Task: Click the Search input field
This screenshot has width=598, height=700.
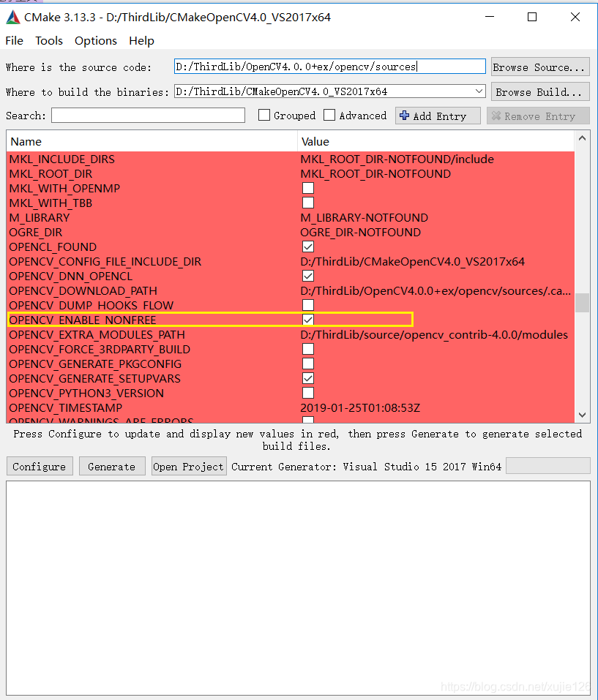Action: [149, 115]
